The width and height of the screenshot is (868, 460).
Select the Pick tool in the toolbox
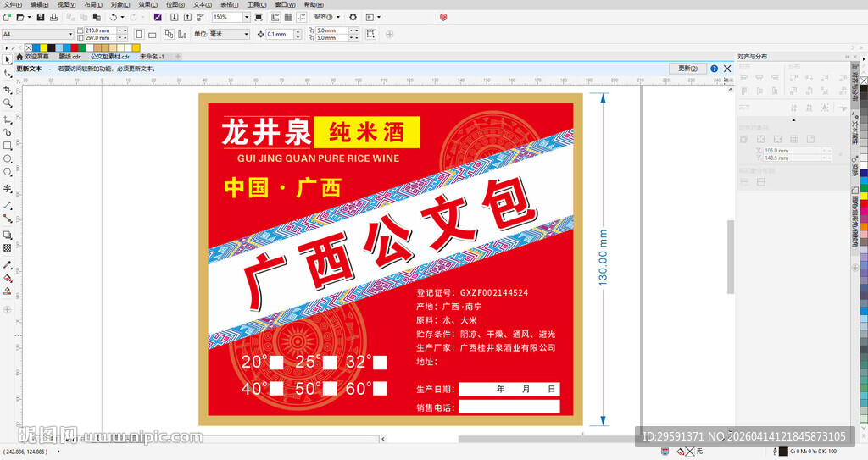tap(7, 60)
